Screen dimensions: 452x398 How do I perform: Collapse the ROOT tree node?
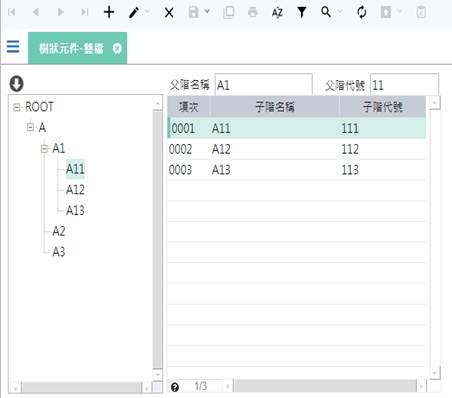point(16,107)
